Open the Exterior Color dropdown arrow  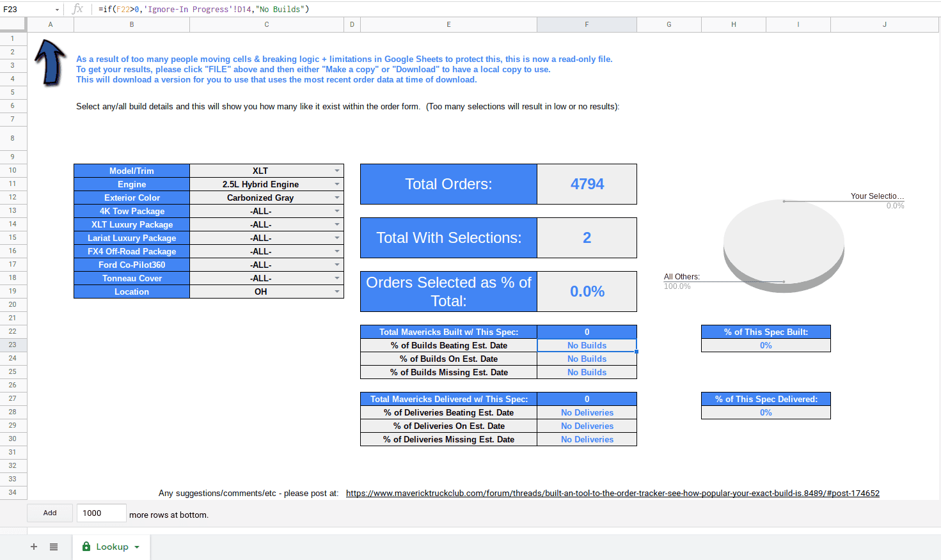pyautogui.click(x=337, y=198)
